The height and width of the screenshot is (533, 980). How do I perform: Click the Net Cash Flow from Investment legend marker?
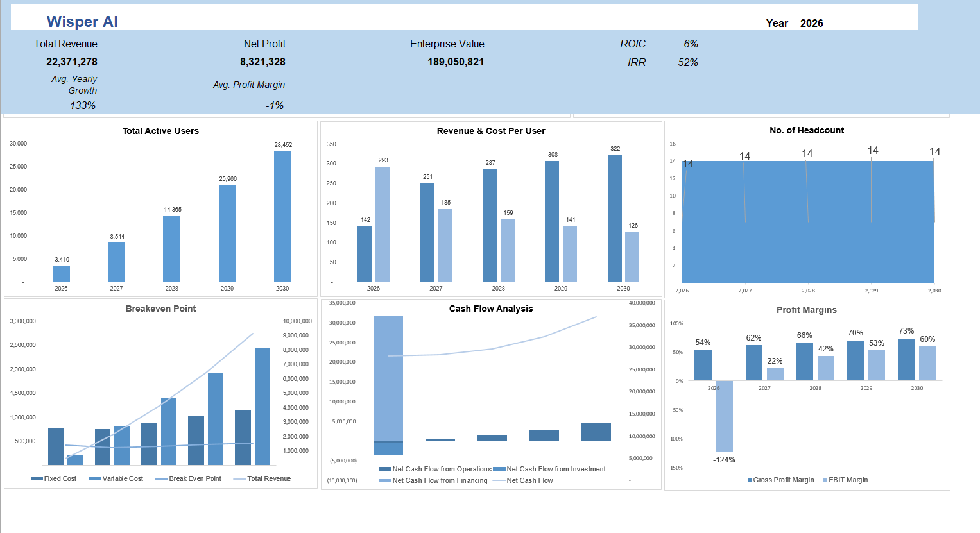click(500, 469)
